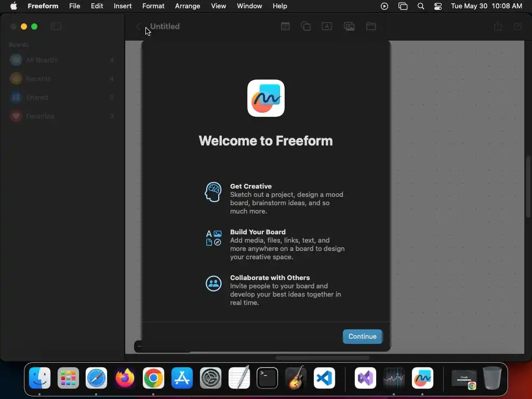Click the share board icon
Viewport: 532px width, 399px height.
498,26
